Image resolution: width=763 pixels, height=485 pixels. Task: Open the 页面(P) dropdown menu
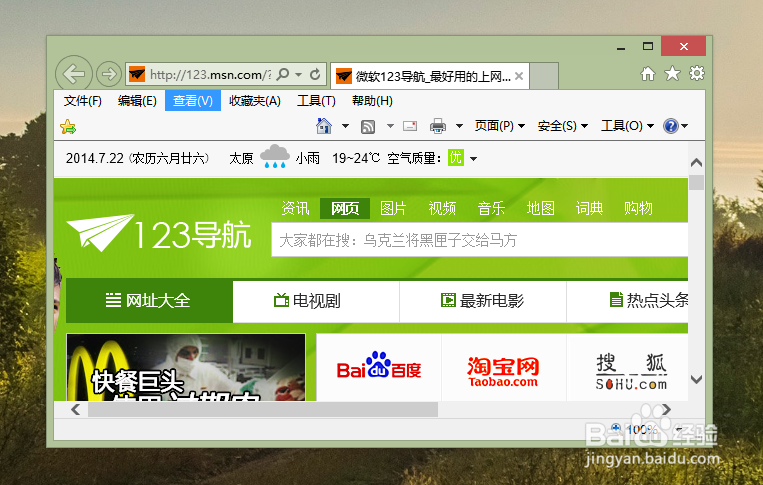coord(500,126)
